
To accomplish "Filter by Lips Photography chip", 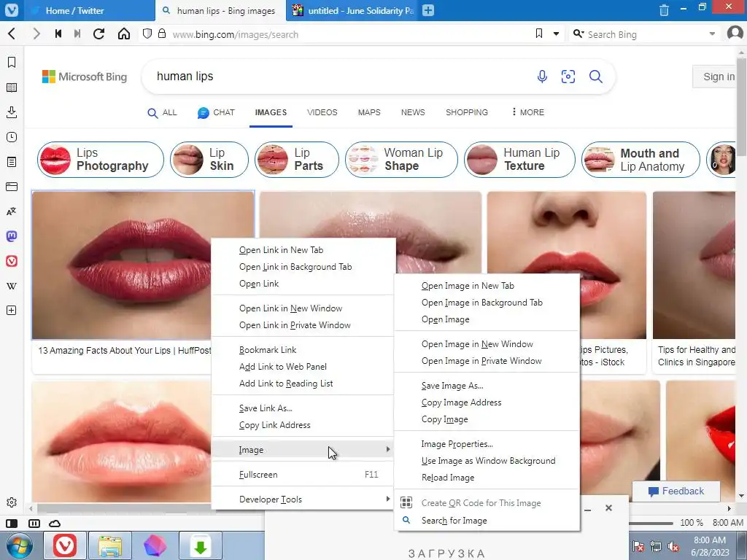I will [x=101, y=160].
